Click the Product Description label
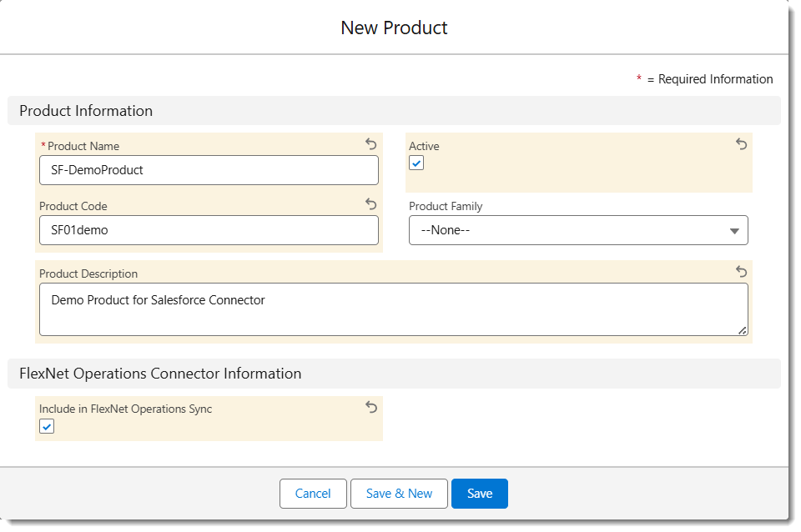This screenshot has height=532, width=801. (88, 274)
